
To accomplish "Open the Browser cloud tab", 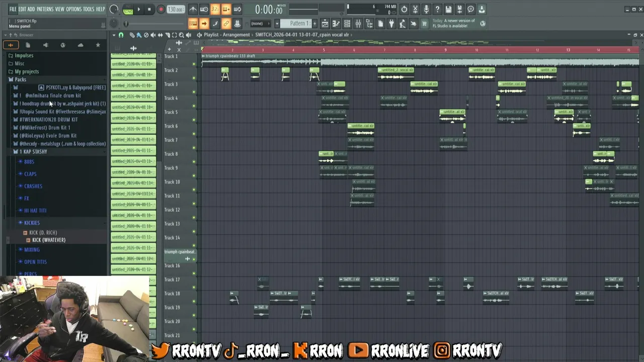I will coord(80,45).
